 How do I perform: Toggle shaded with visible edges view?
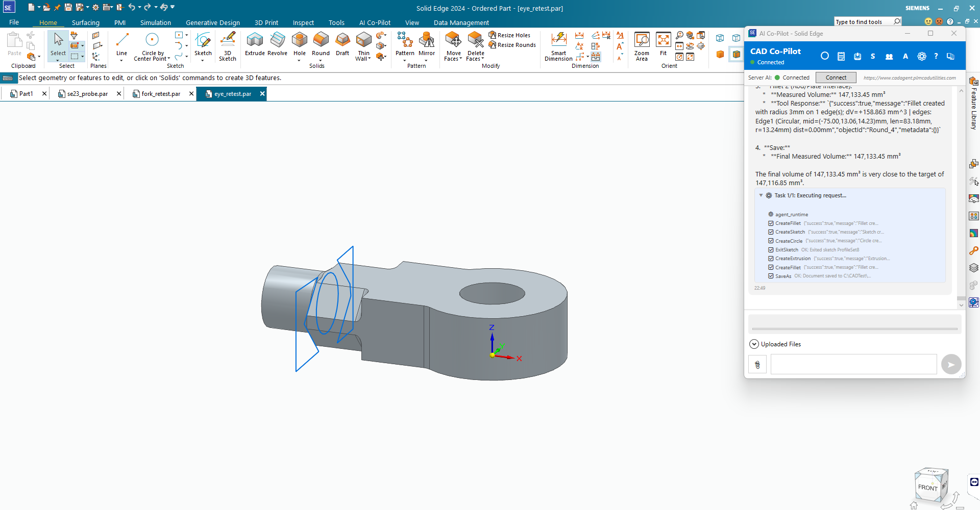[x=736, y=54]
